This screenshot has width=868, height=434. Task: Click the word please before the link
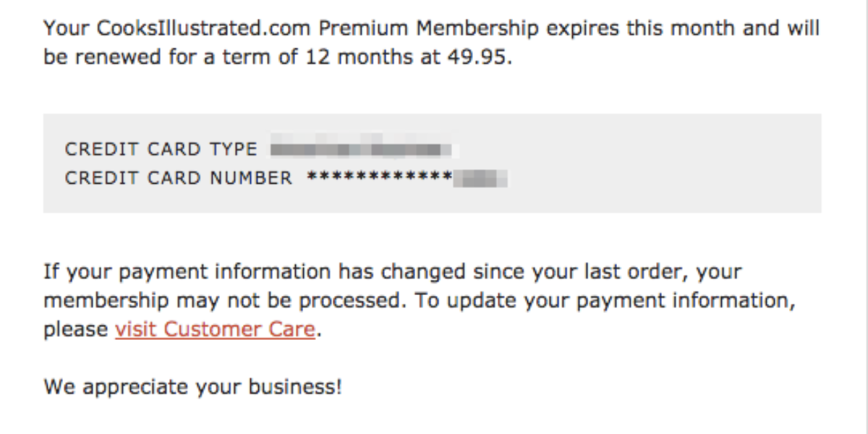coord(76,330)
